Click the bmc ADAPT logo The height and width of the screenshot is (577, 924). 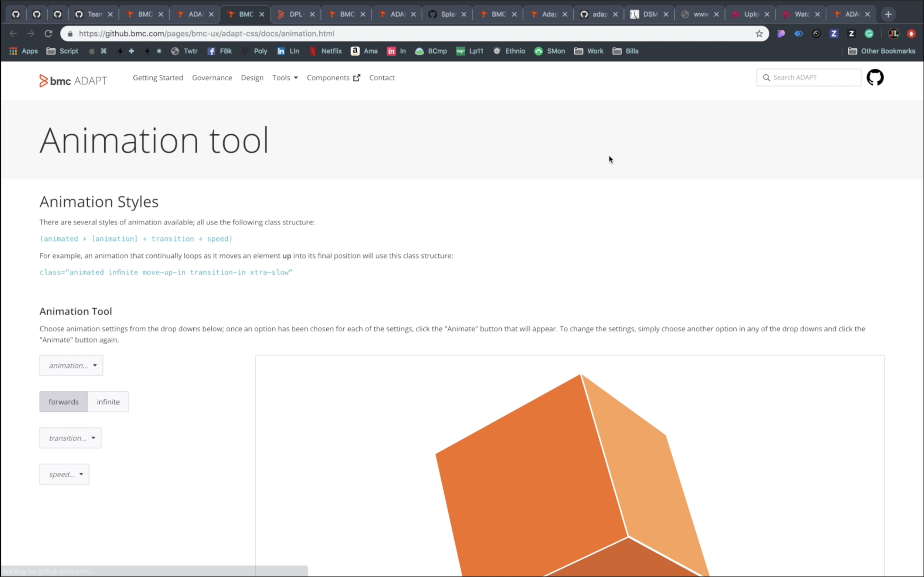[72, 80]
